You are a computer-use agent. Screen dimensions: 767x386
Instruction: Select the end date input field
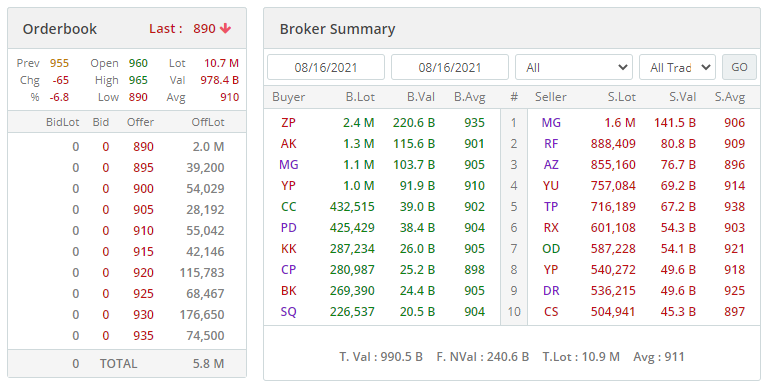450,67
